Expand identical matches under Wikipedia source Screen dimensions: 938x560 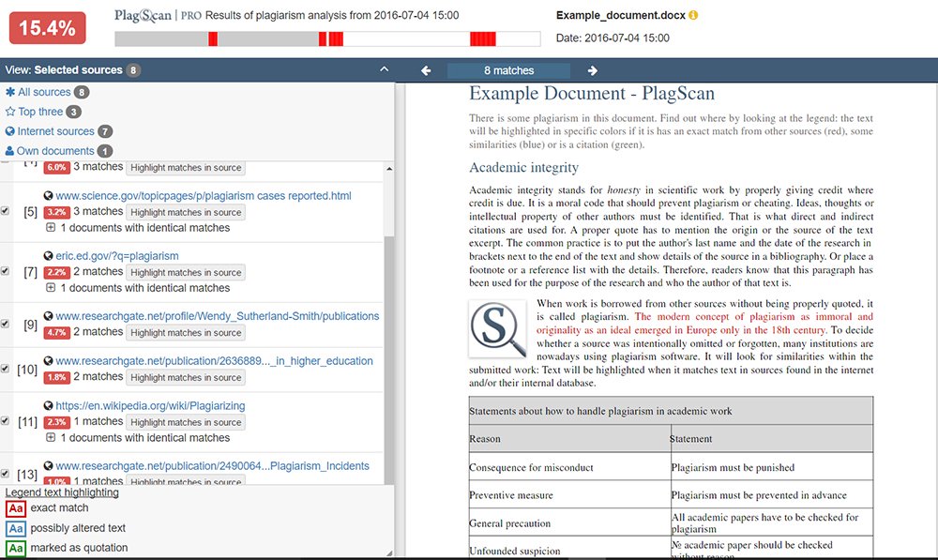[x=51, y=437]
